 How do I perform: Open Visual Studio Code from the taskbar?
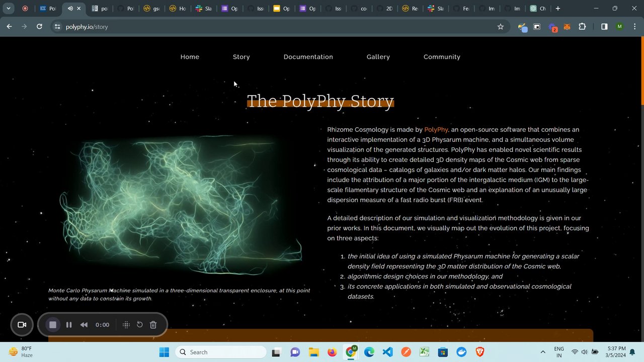click(387, 352)
